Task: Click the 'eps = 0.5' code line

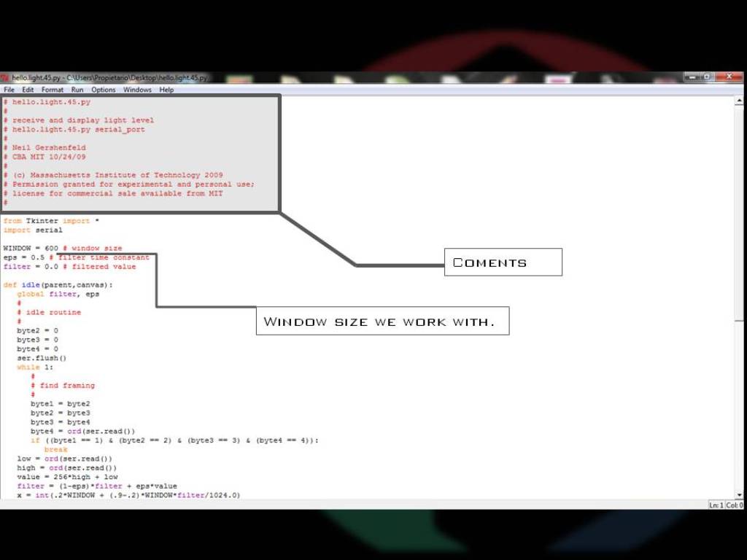Action: [x=76, y=257]
